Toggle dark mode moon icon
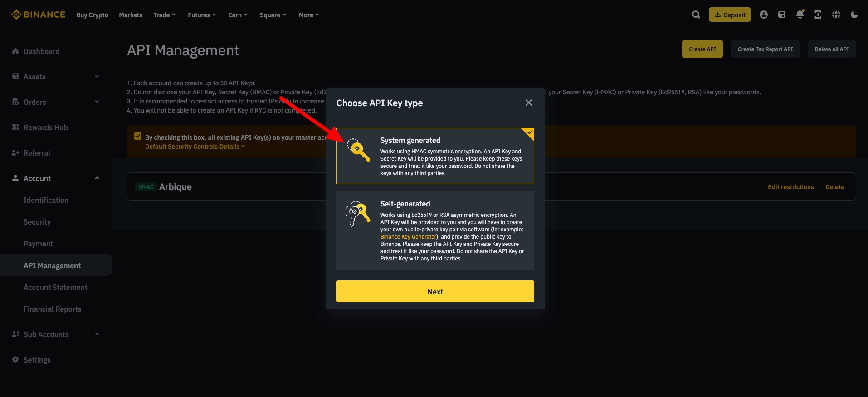Screen dimensions: 868x397 pos(854,15)
